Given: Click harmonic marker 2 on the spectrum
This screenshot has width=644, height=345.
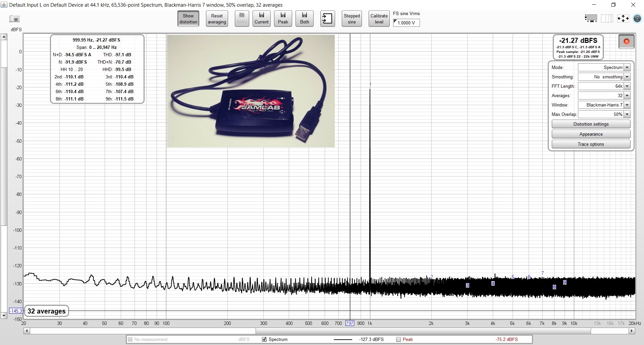Looking at the screenshot, I should [x=431, y=277].
